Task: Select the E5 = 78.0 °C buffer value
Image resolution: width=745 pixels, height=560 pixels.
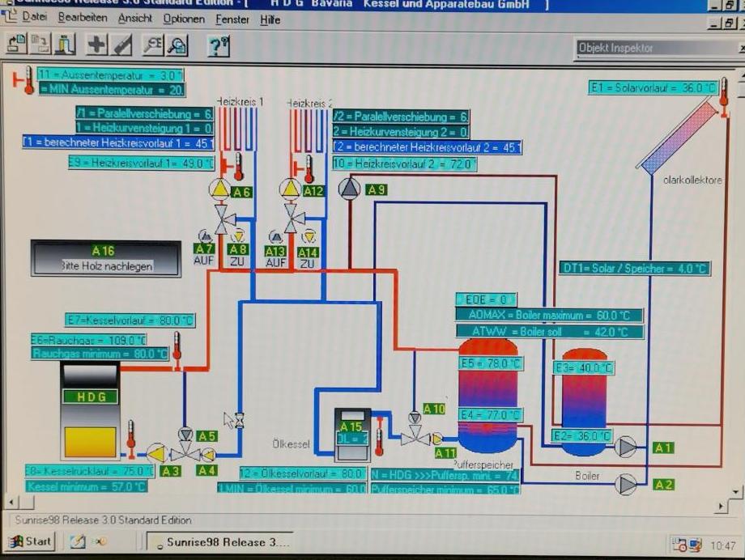Action: click(491, 364)
